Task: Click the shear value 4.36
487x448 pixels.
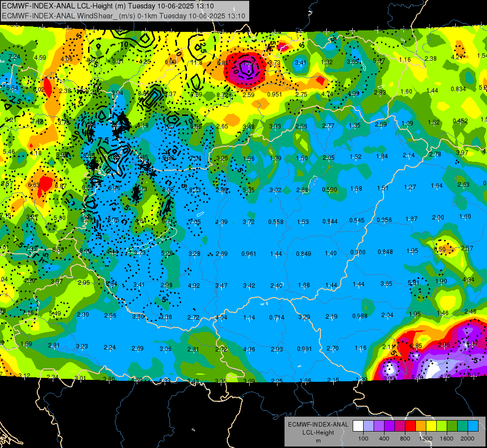Action: pyautogui.click(x=249, y=349)
